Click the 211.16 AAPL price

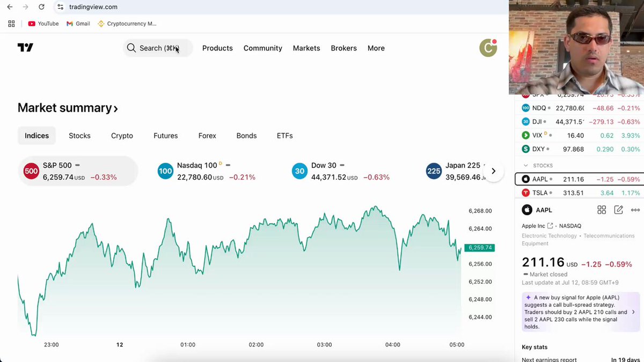coord(543,262)
